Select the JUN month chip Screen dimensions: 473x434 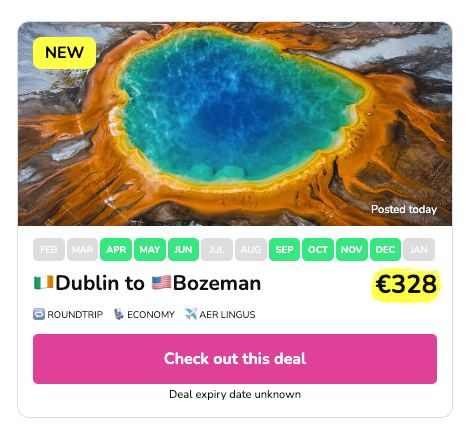[183, 249]
